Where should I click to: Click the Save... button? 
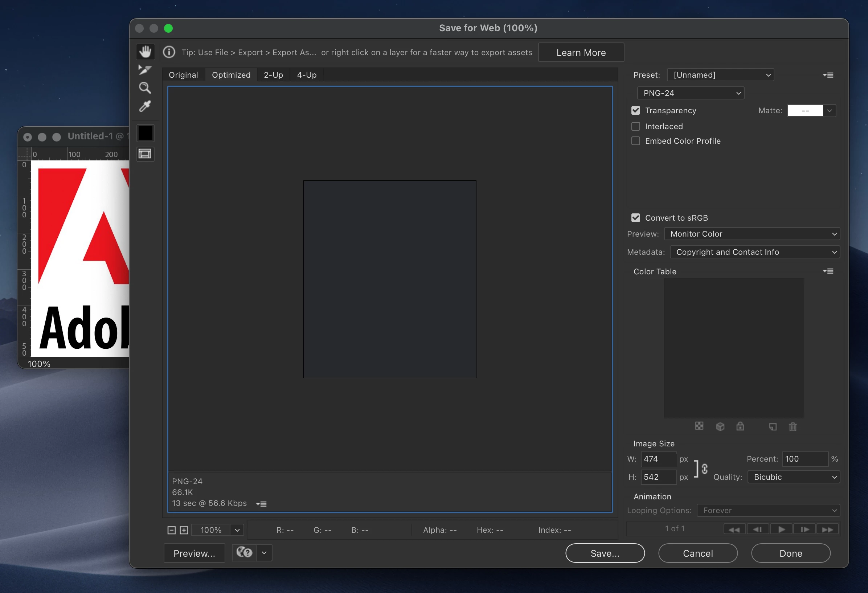coord(605,553)
